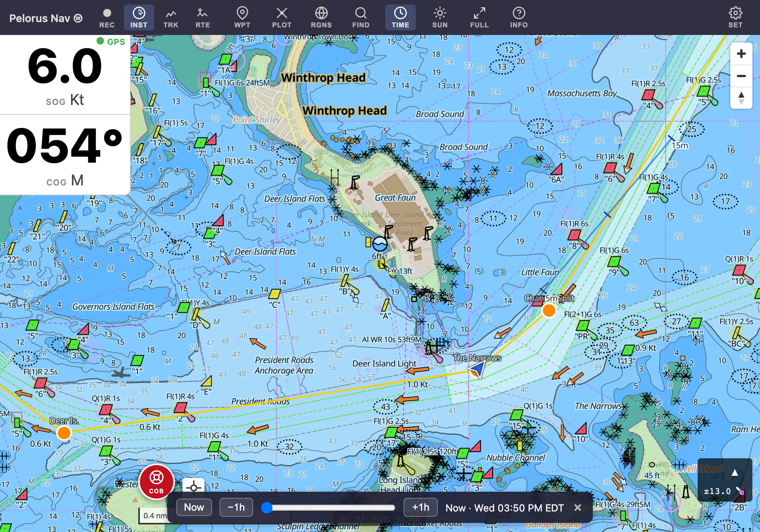The width and height of the screenshot is (760, 532).
Task: Zoom out with the minus button
Action: [x=741, y=76]
